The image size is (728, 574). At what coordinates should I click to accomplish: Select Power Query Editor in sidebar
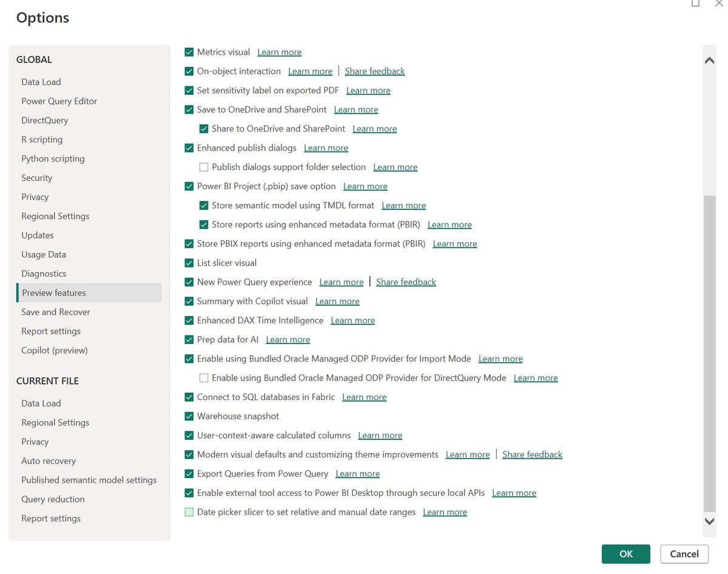[x=59, y=101]
